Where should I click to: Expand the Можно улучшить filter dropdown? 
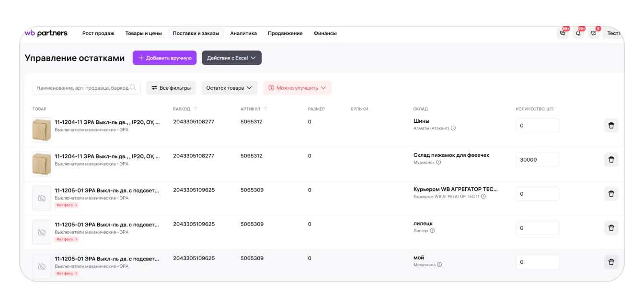coord(297,88)
